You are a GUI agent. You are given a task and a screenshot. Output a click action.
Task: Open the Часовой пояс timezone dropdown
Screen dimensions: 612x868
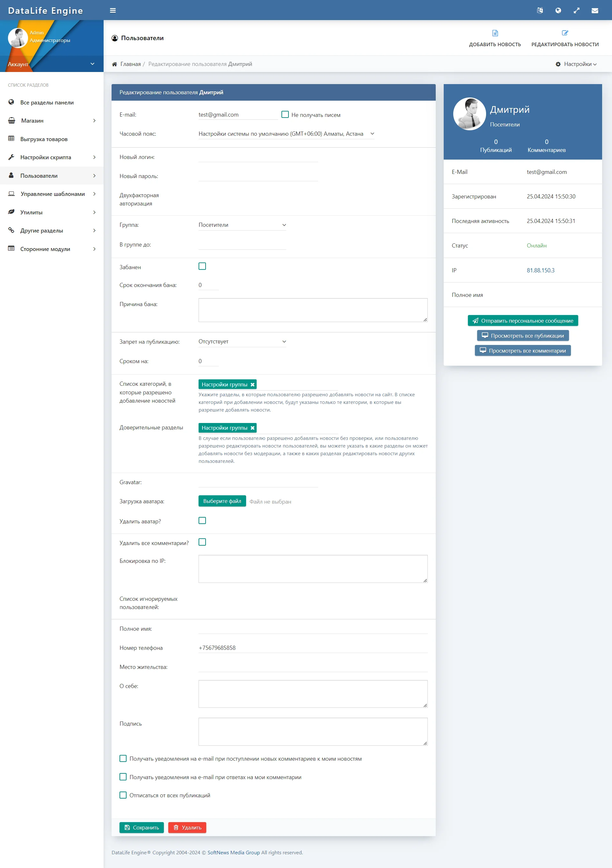(x=286, y=134)
